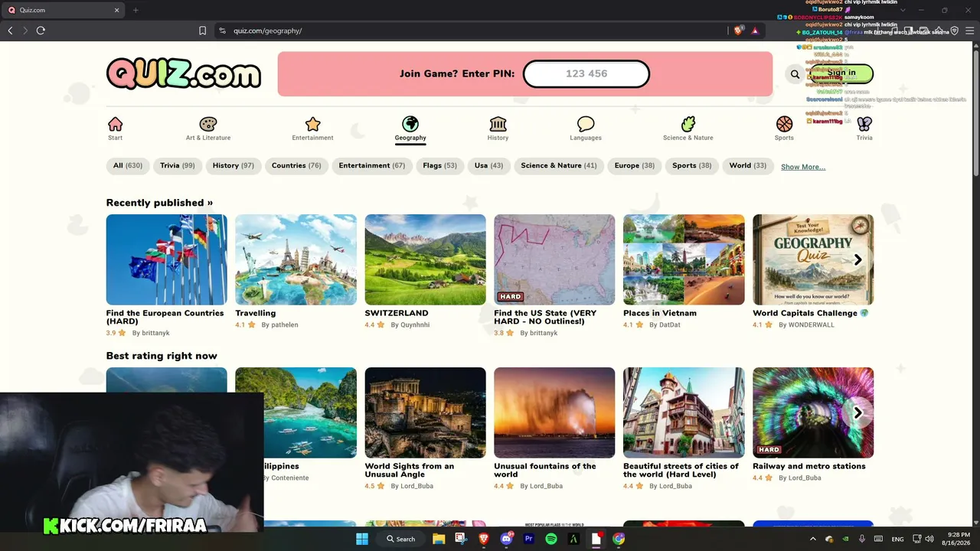The width and height of the screenshot is (980, 551).
Task: Open the Recently published section link
Action: click(x=159, y=203)
